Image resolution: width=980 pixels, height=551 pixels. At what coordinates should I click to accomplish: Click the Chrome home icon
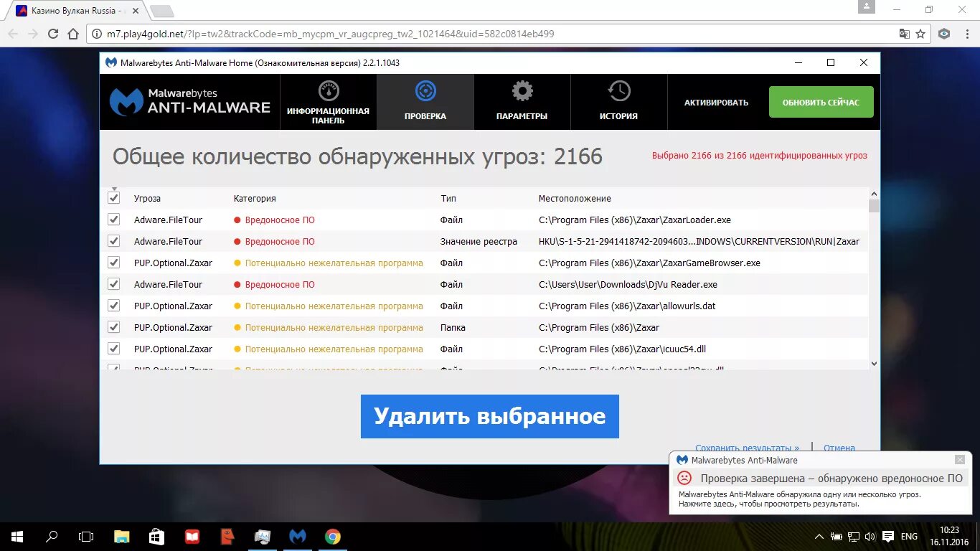click(x=72, y=34)
